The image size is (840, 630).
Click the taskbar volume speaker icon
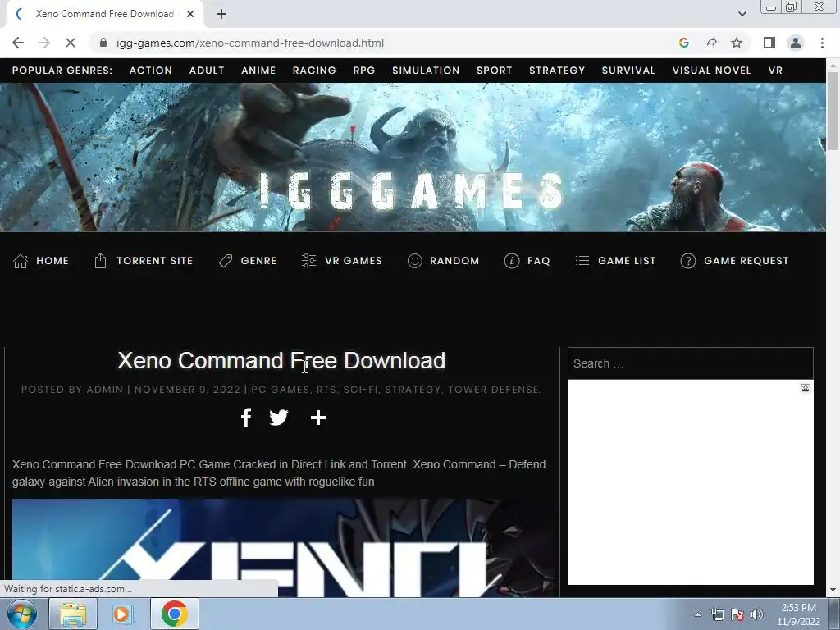(x=757, y=614)
